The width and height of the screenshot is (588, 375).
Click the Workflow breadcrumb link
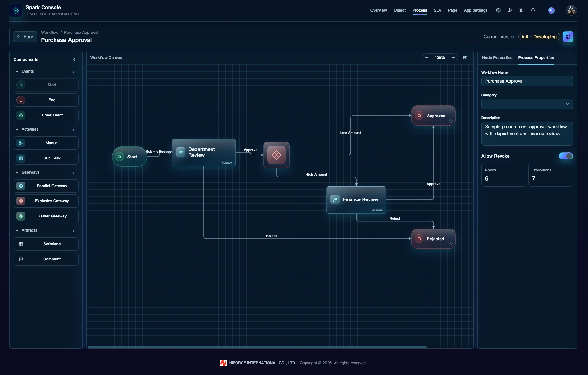49,33
